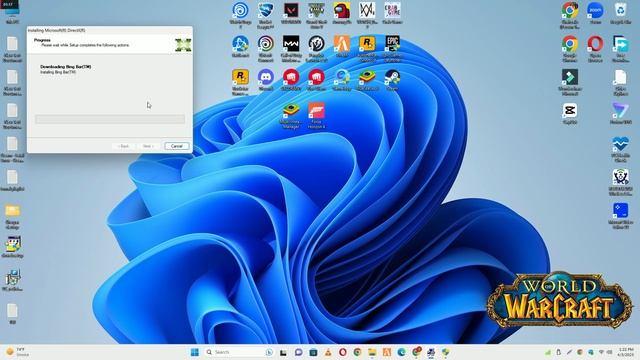
Task: Select the Rockstar Games icon beside Discord
Action: pyautogui.click(x=240, y=80)
